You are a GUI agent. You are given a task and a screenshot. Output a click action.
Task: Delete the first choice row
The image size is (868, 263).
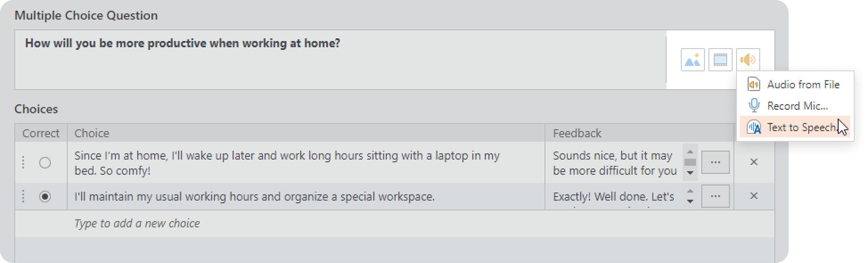point(754,162)
